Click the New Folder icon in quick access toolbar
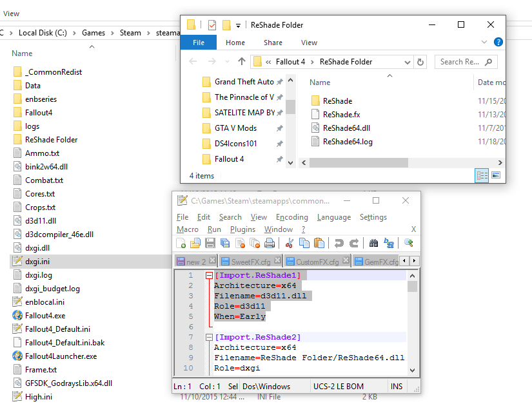 tap(226, 24)
